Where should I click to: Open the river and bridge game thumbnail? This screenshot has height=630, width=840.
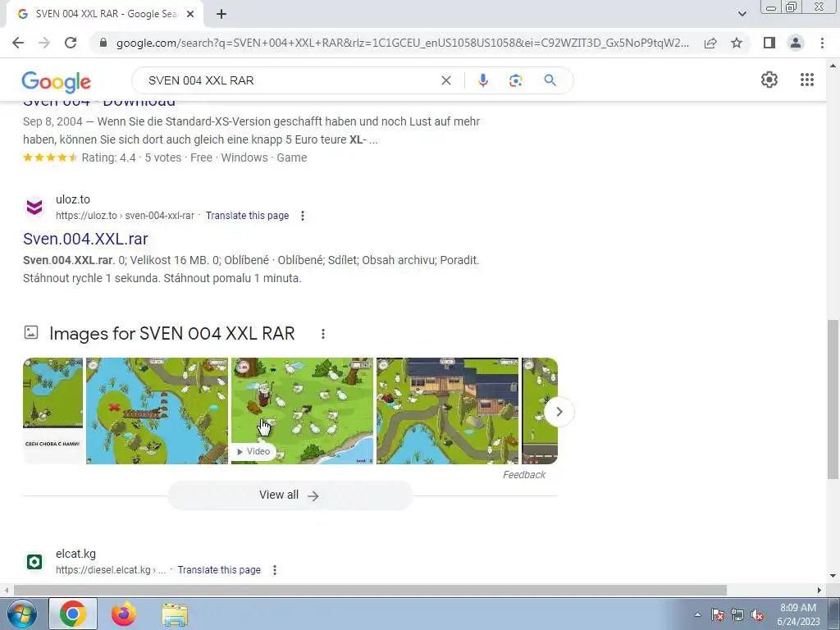pyautogui.click(x=157, y=410)
